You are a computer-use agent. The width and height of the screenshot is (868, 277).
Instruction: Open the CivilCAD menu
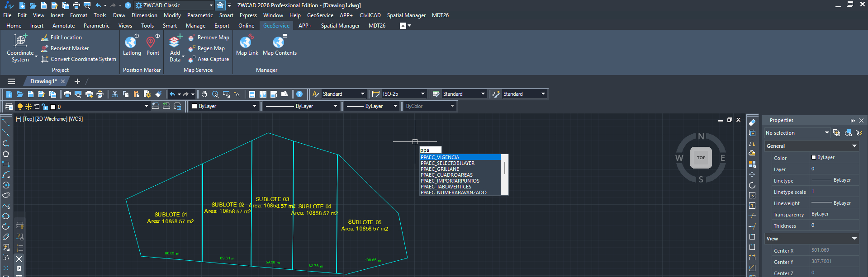(x=370, y=15)
